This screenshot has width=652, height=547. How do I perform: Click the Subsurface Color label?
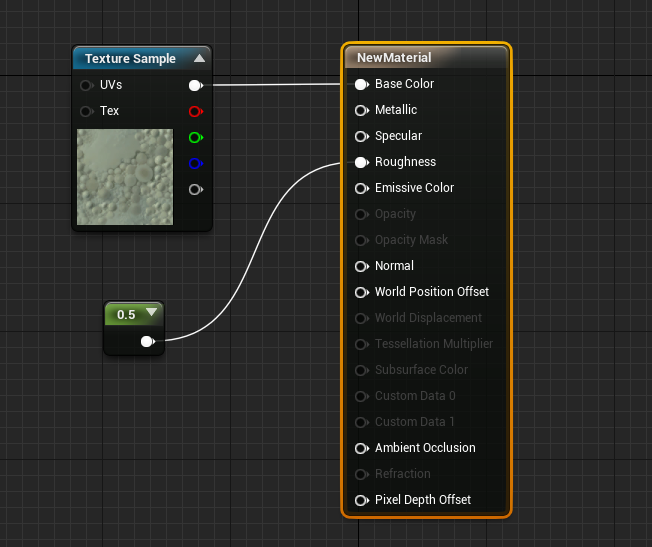pyautogui.click(x=421, y=369)
